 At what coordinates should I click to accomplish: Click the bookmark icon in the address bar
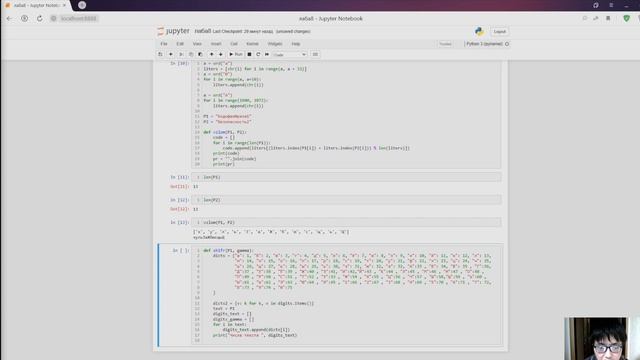[x=608, y=18]
